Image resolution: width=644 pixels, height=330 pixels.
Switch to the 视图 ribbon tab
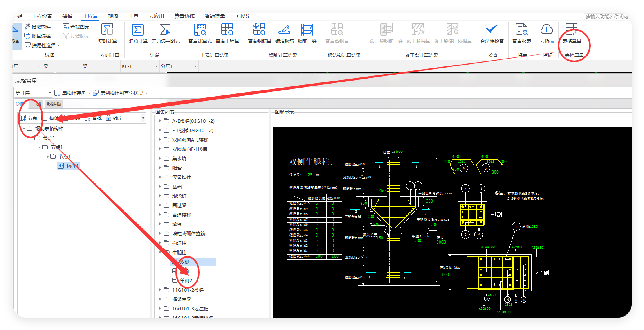coord(113,16)
